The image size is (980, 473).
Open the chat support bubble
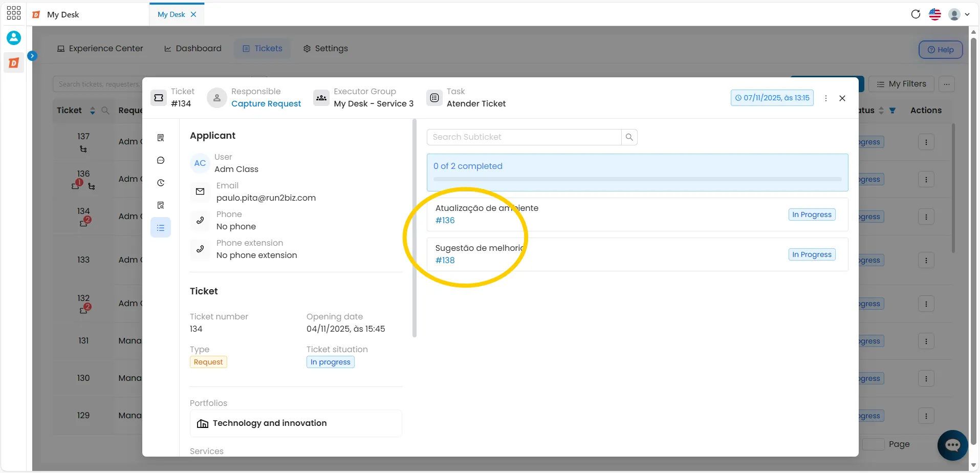[x=953, y=445]
